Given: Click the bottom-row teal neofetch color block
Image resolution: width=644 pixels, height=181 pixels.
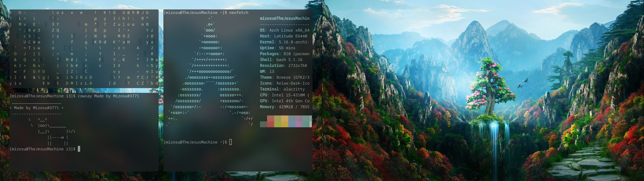Looking at the screenshot, I should pos(306,124).
